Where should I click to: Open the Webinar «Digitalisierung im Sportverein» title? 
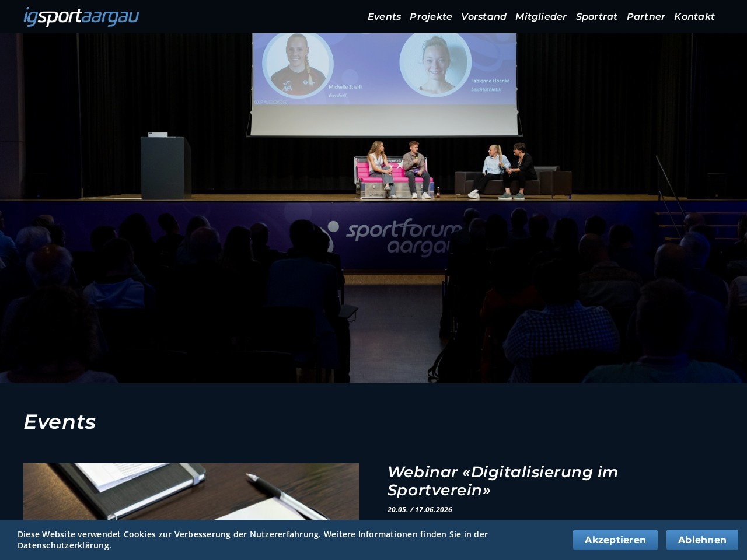tap(502, 481)
